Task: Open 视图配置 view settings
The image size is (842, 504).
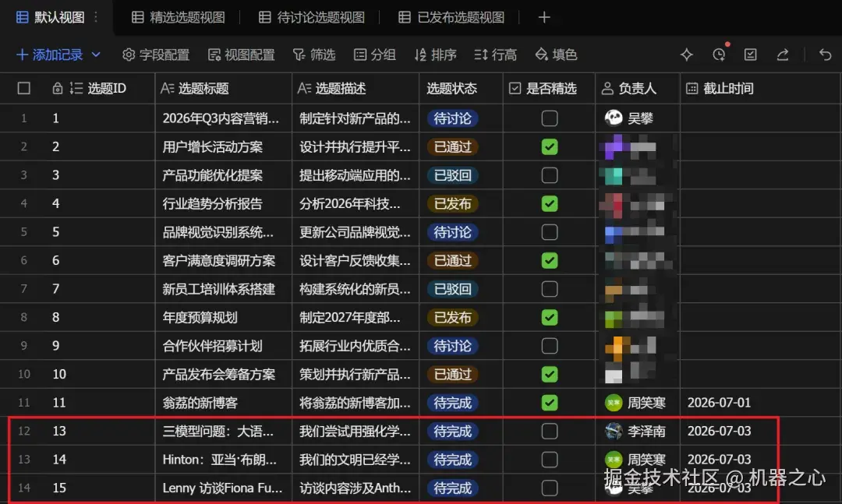Action: pyautogui.click(x=241, y=55)
